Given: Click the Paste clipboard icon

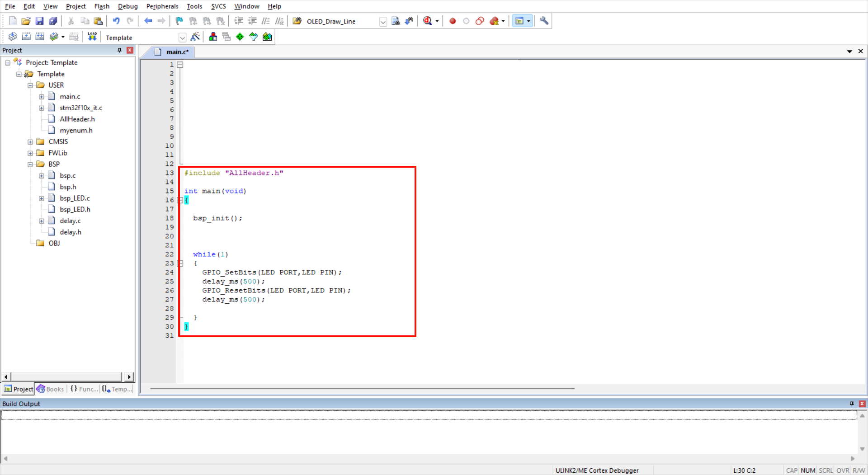Looking at the screenshot, I should click(98, 21).
